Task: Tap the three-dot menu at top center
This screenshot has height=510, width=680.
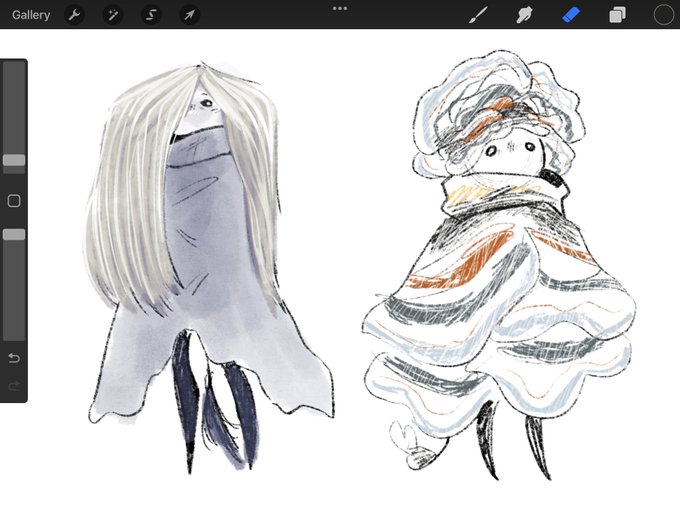Action: click(340, 8)
